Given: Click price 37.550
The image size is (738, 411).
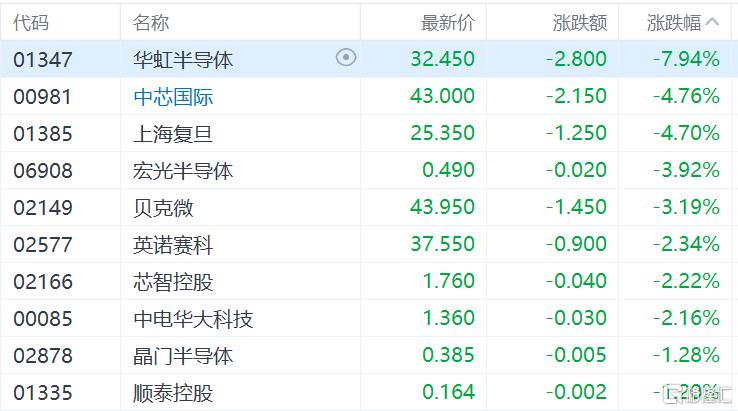Looking at the screenshot, I should coord(442,244).
